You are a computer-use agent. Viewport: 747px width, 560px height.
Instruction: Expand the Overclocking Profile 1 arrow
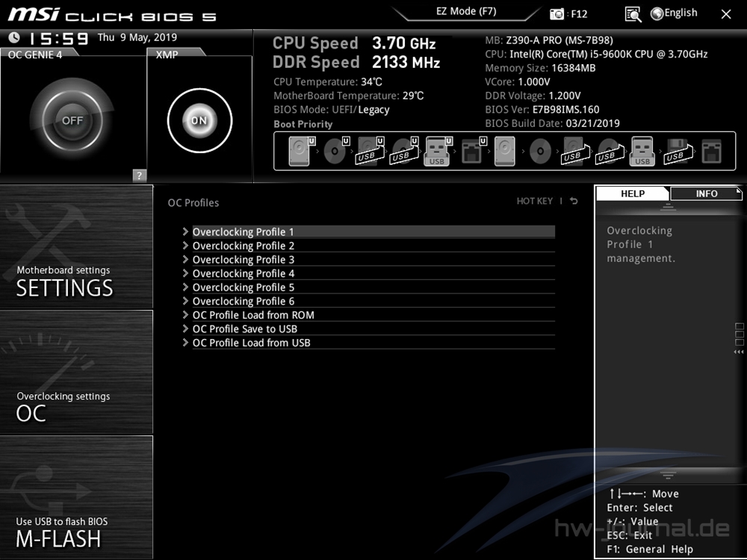click(185, 231)
